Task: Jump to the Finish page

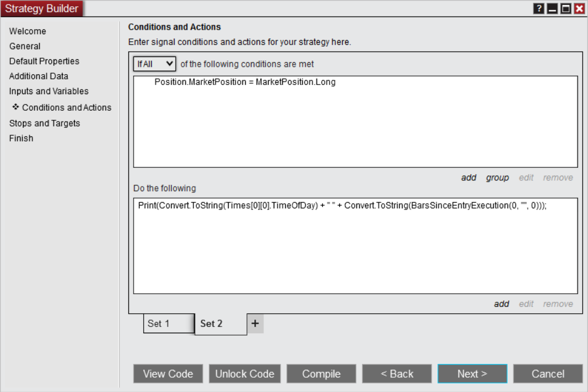Action: pos(21,138)
